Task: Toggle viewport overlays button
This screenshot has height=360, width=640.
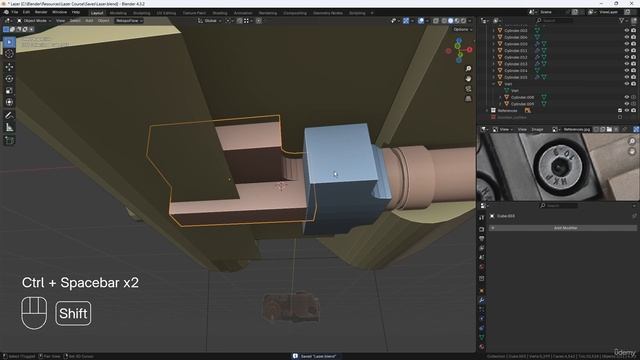Action: pos(421,20)
